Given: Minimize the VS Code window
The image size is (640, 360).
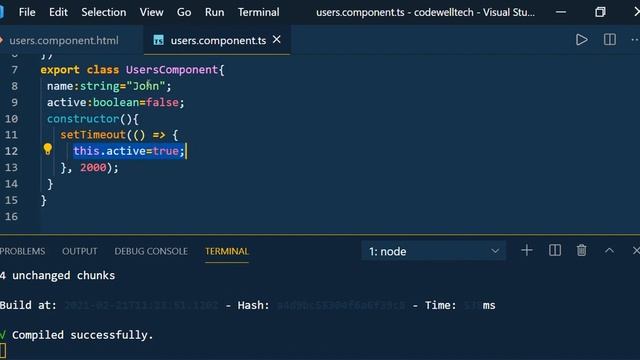Looking at the screenshot, I should point(561,12).
